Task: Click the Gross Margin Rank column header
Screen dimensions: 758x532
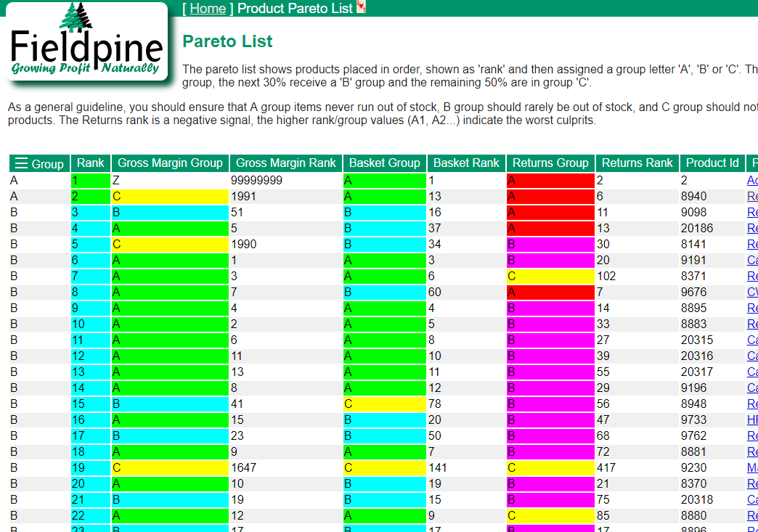Action: pos(285,163)
